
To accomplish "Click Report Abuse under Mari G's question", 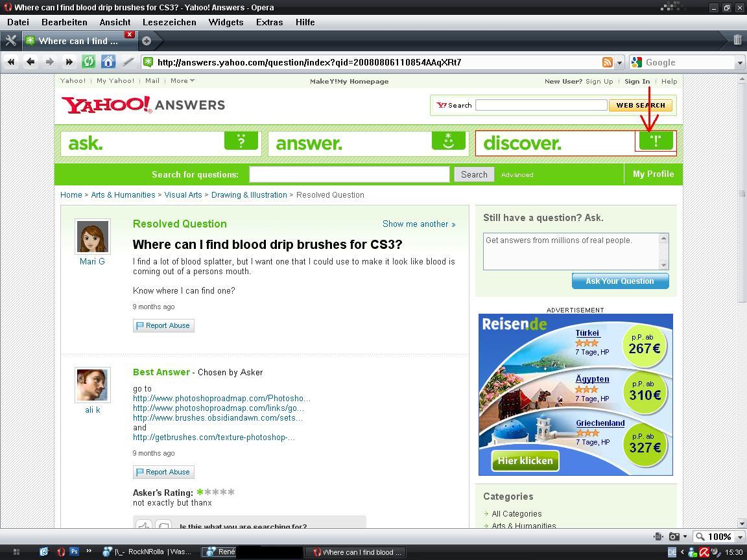I will (x=163, y=325).
